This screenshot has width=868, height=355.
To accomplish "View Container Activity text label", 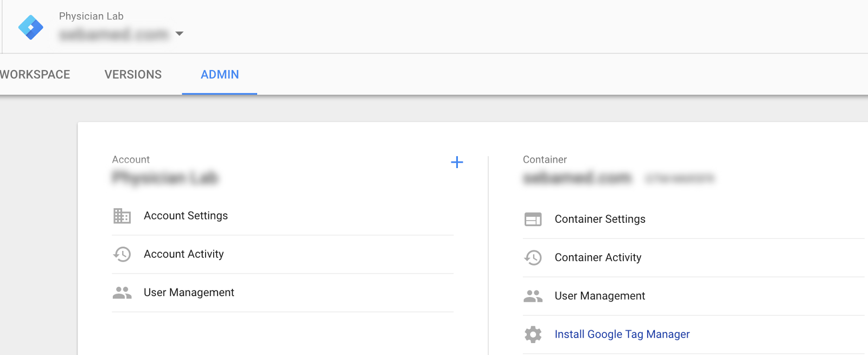I will pos(598,258).
